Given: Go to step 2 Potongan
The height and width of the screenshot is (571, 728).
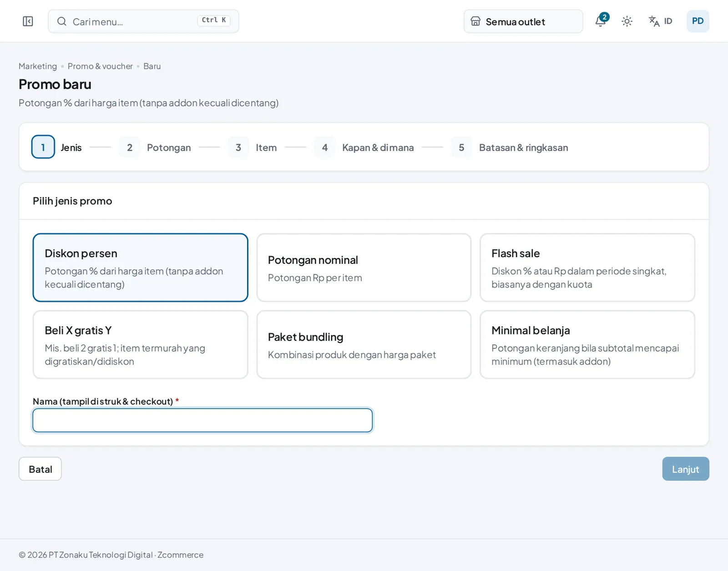Looking at the screenshot, I should tap(155, 147).
